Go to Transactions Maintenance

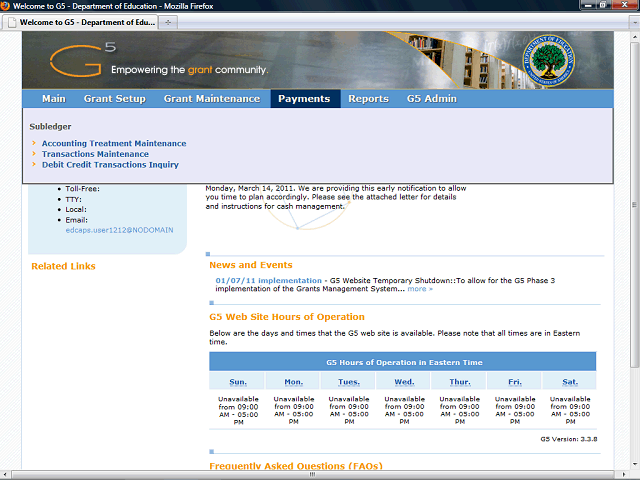[95, 154]
